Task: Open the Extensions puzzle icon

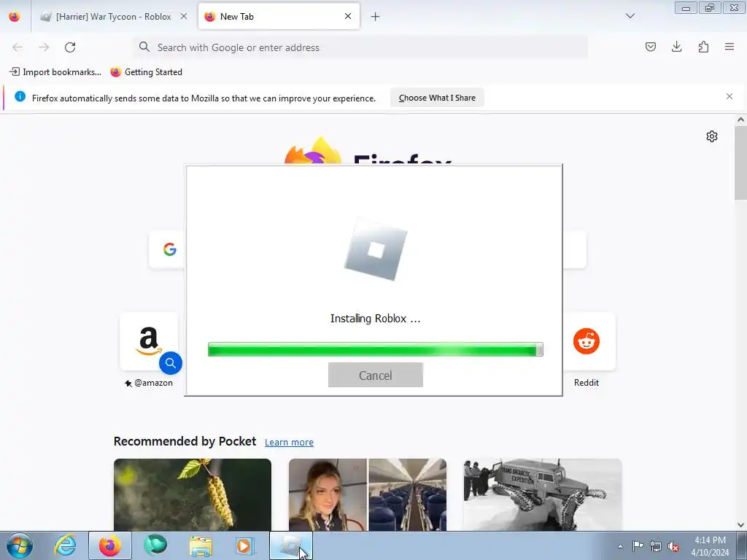Action: pos(703,47)
